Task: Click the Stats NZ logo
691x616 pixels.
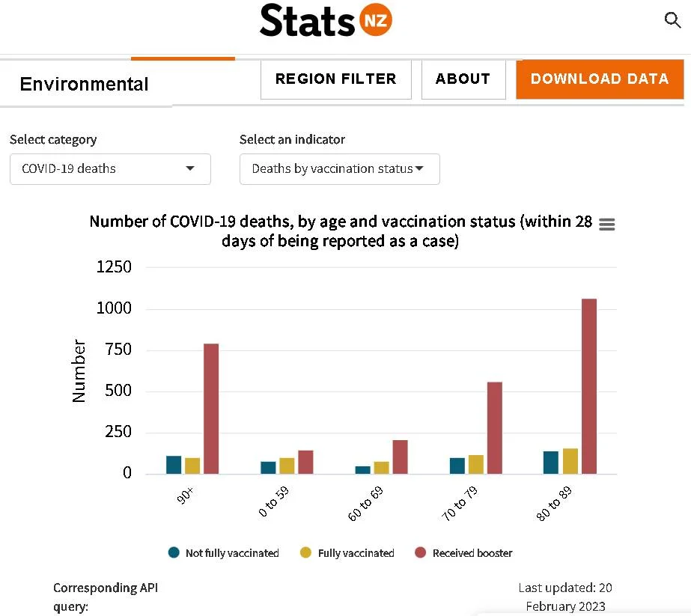Action: [326, 20]
